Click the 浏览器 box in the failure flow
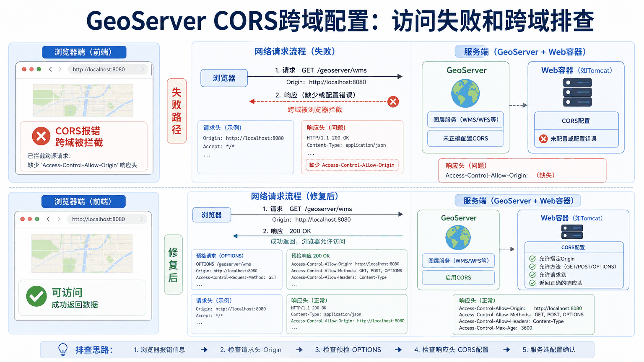Screen dimensions: 644x362 coord(224,78)
